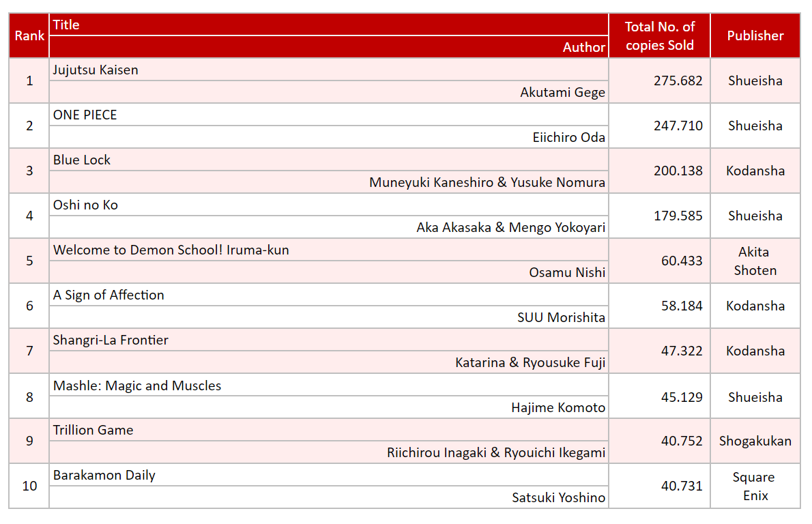Select Welcome to Demon School! Iruma-kun
This screenshot has height=524, width=812.
click(171, 250)
